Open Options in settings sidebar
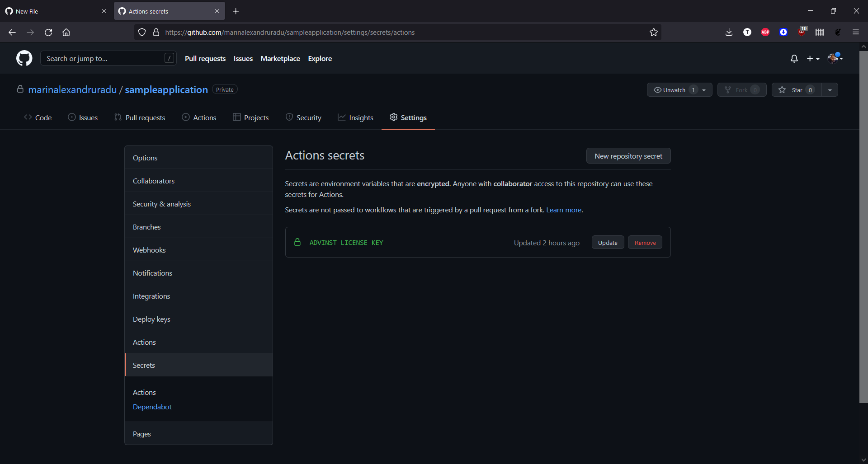 [198, 158]
